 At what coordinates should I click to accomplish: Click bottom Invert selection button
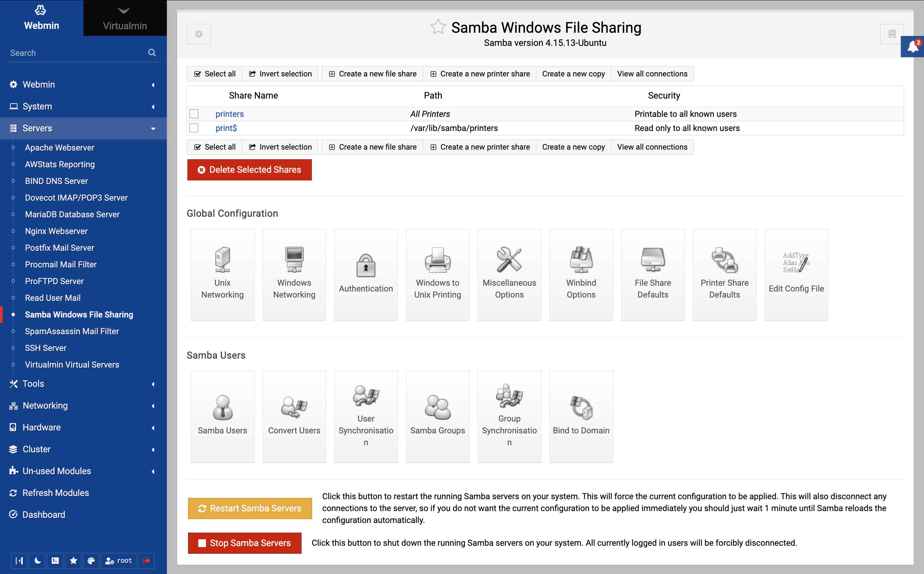[x=280, y=147]
